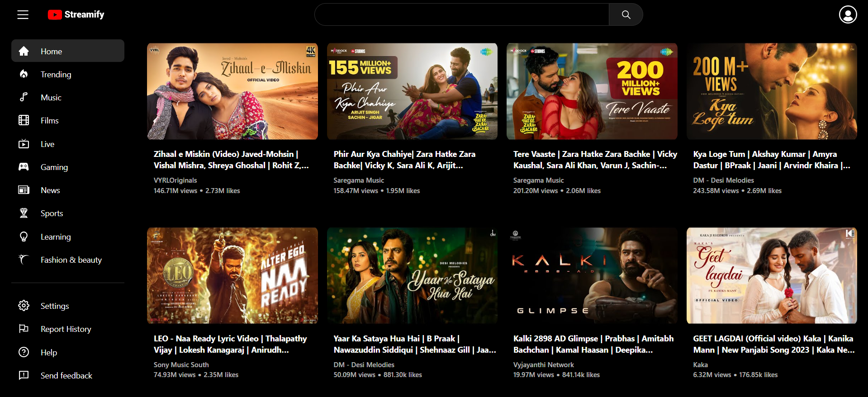Open Saregama Music under Phir Aur Kya Chahiye

tap(359, 180)
